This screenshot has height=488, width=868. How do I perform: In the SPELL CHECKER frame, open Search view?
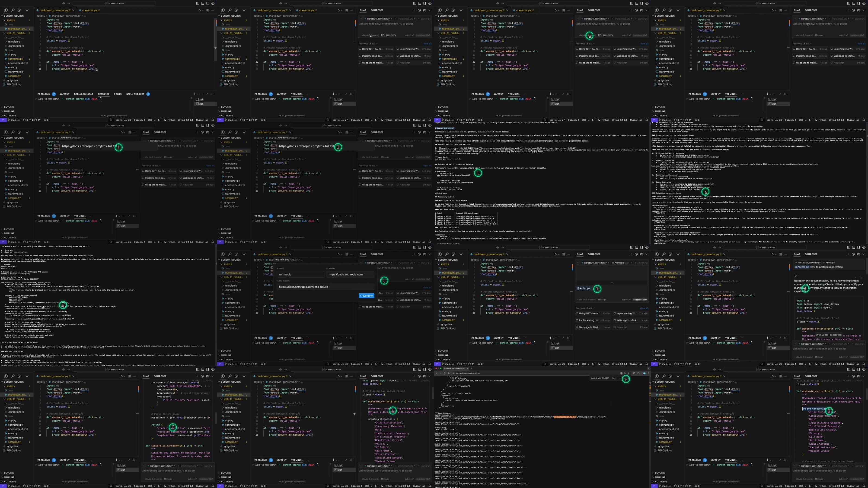point(13,10)
